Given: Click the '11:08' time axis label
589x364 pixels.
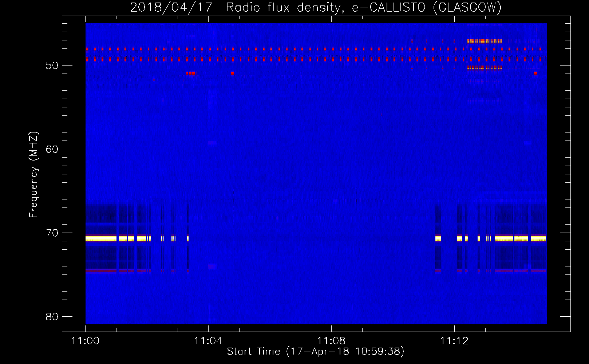Looking at the screenshot, I should coord(331,341).
